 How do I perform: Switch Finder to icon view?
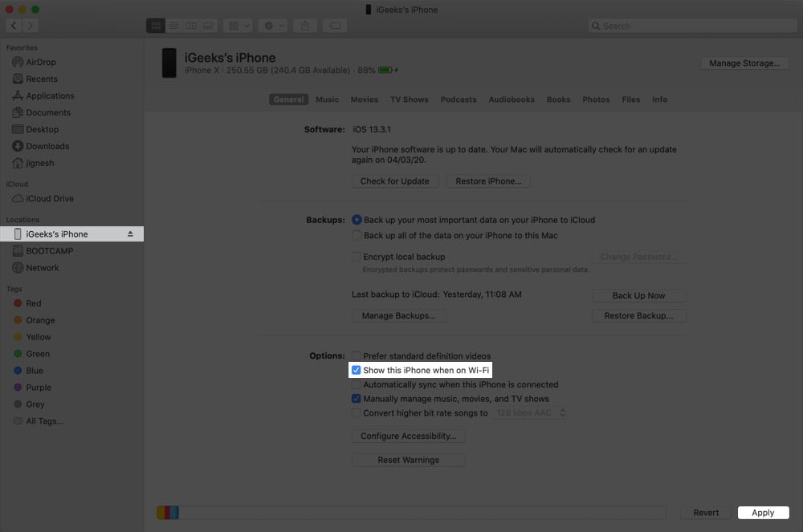(156, 26)
